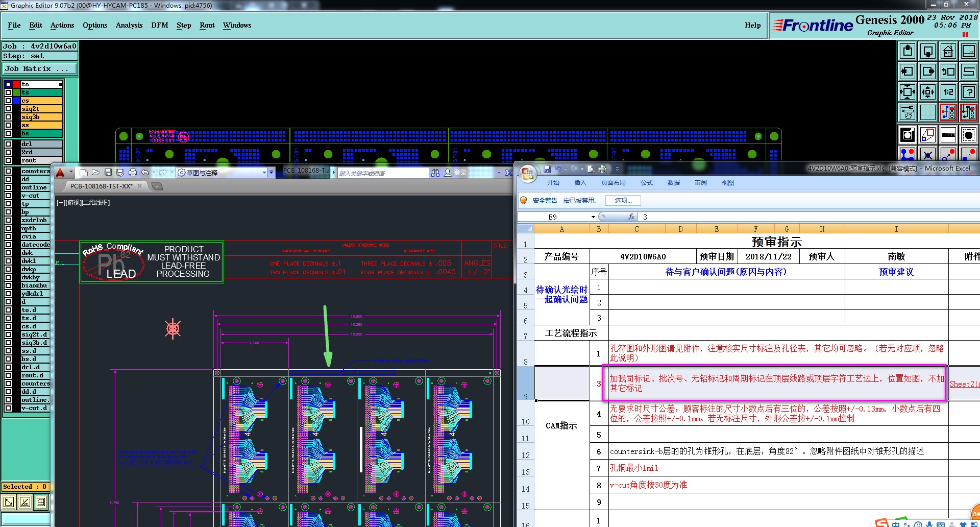980x527 pixels.
Task: Toggle visibility box for layer drl
Action: pos(8,144)
